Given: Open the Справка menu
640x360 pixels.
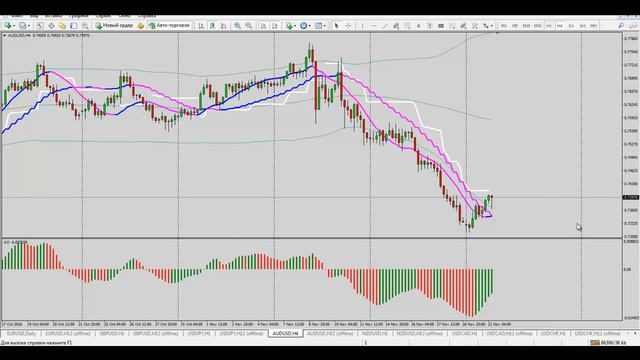Looking at the screenshot, I should point(147,16).
